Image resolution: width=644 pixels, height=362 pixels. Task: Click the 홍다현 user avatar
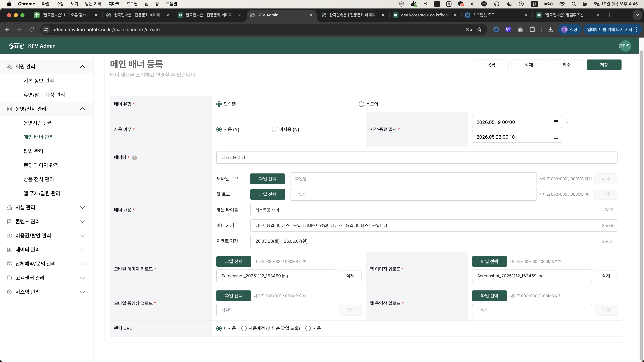pos(625,46)
